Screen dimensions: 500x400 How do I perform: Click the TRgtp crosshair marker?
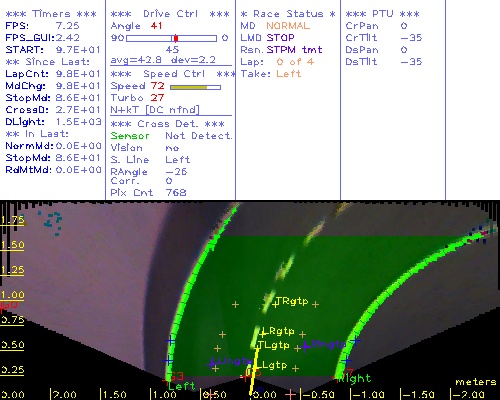pos(275,304)
